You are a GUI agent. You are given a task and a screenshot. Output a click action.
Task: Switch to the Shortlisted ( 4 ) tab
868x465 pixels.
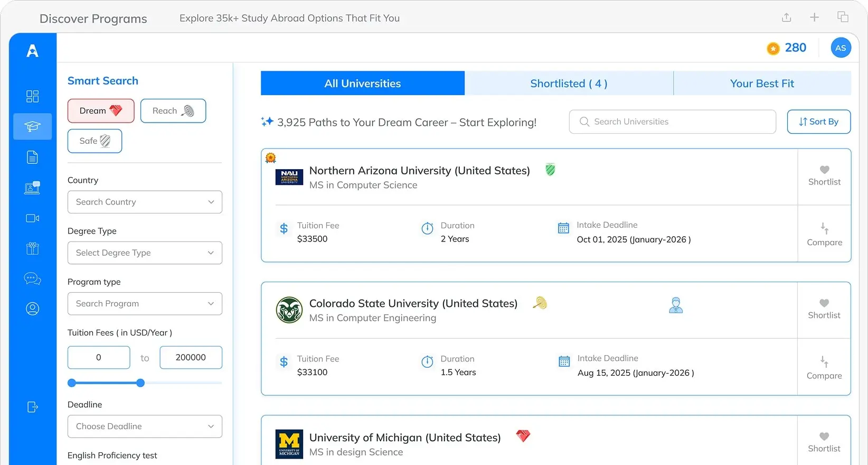(569, 83)
